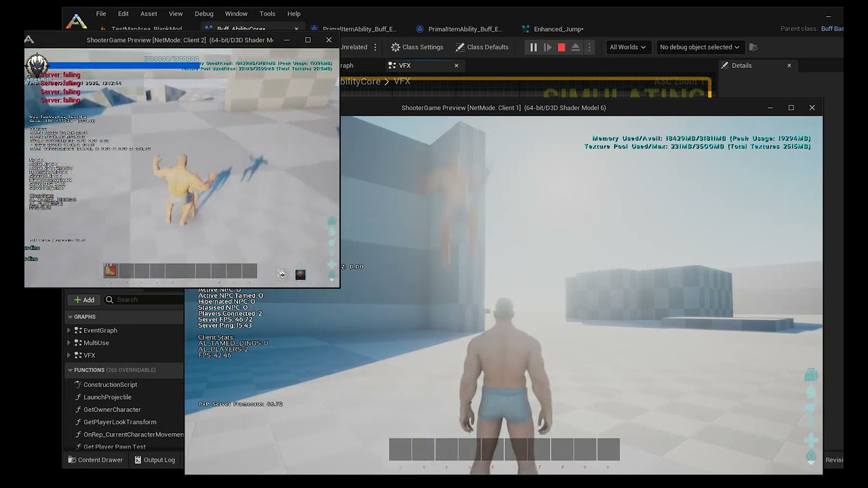Open the View menu

click(176, 14)
